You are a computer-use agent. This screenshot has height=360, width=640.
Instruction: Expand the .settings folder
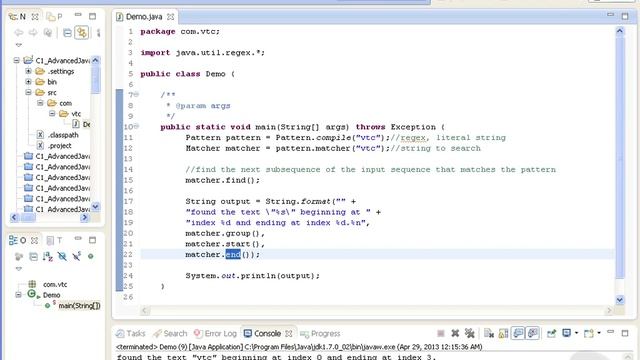28,71
